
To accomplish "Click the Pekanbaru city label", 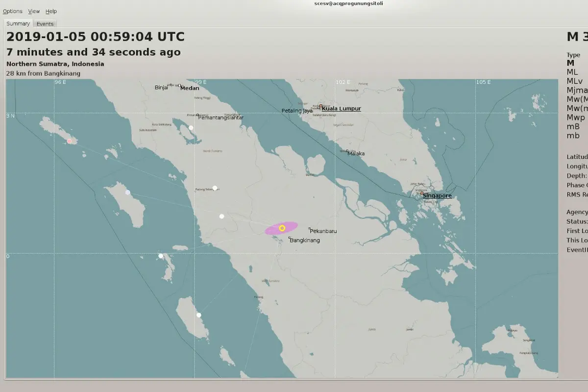I will pos(323,231).
